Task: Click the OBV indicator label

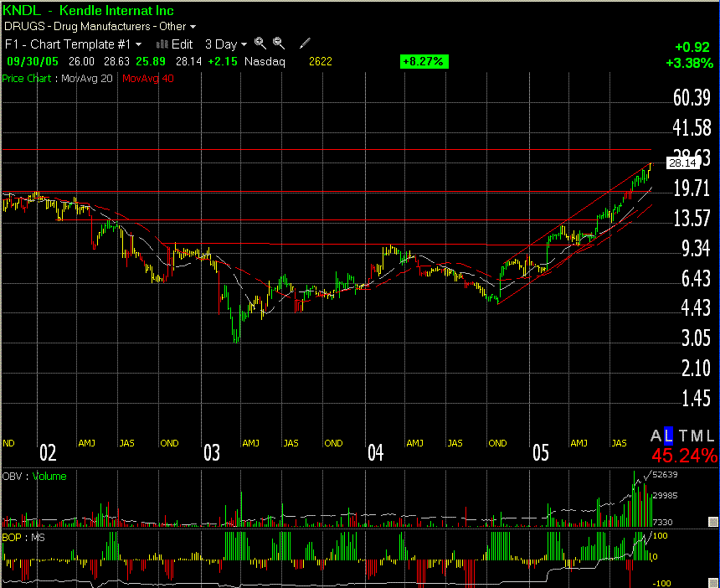Action: coord(13,477)
